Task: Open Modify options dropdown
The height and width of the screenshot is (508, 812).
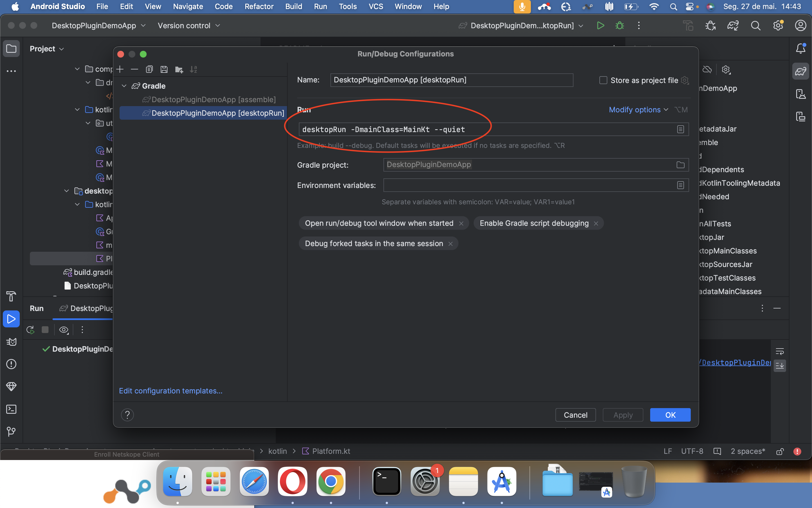Action: pos(639,110)
